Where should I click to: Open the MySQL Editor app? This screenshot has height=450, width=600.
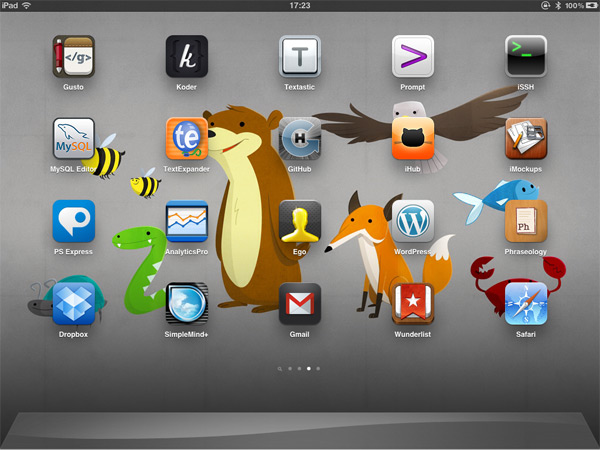[x=73, y=139]
